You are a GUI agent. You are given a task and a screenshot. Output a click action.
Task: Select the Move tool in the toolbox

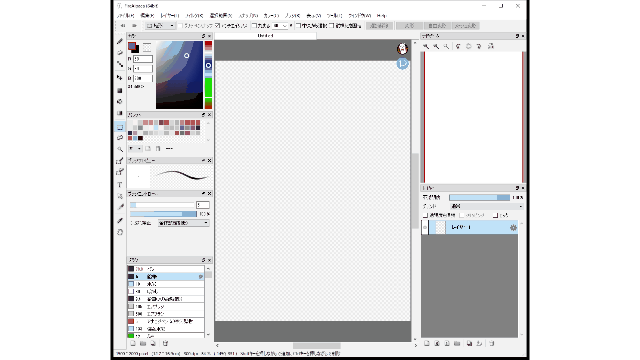click(120, 78)
